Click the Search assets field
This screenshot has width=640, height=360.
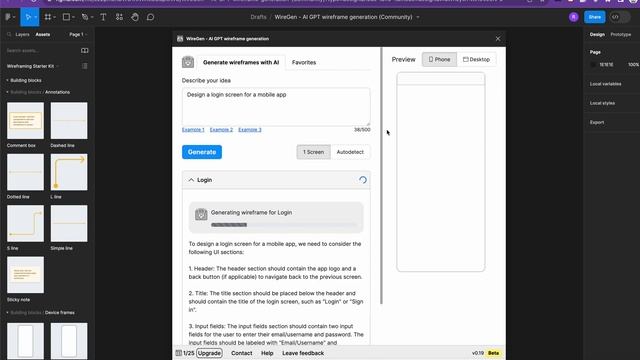pos(41,51)
